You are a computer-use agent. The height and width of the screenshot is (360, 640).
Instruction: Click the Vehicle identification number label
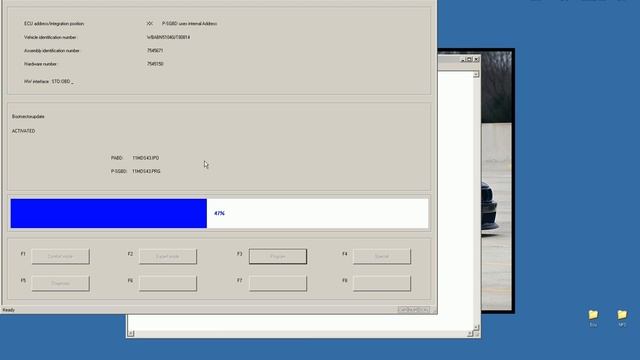tap(50, 37)
